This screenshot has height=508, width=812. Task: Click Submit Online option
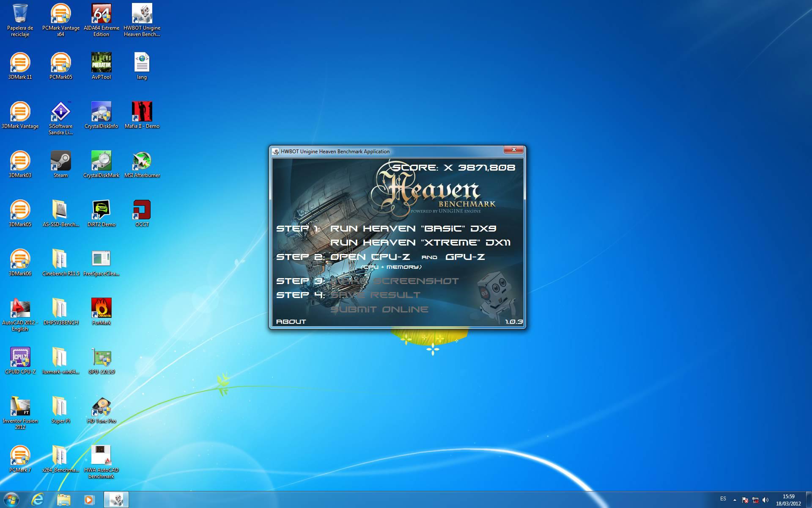coord(379,309)
